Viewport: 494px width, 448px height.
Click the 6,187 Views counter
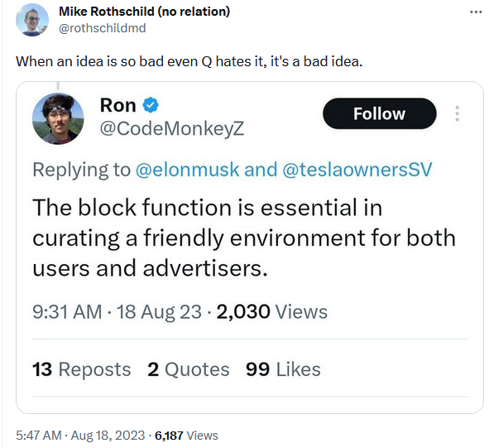pos(186,436)
